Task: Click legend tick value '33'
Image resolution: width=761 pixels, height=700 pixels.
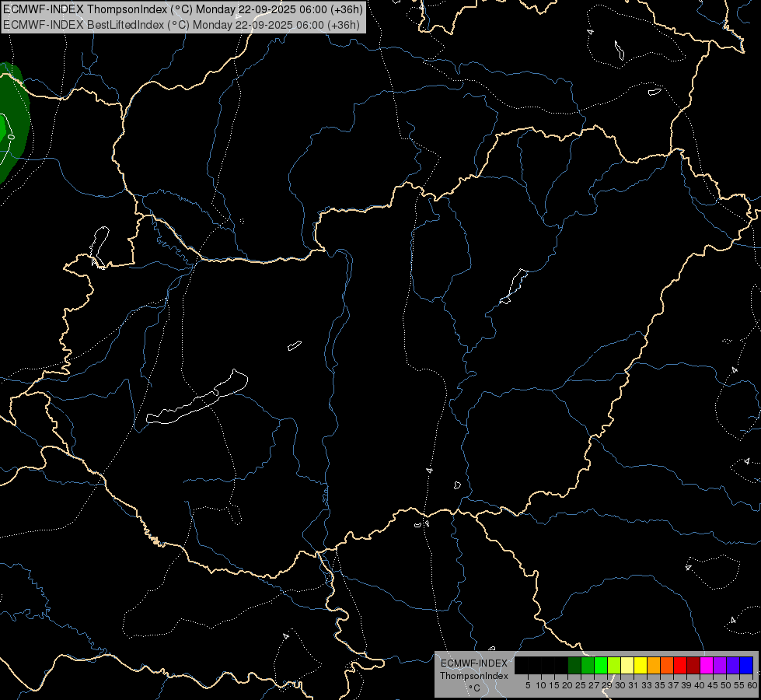Action: click(647, 685)
